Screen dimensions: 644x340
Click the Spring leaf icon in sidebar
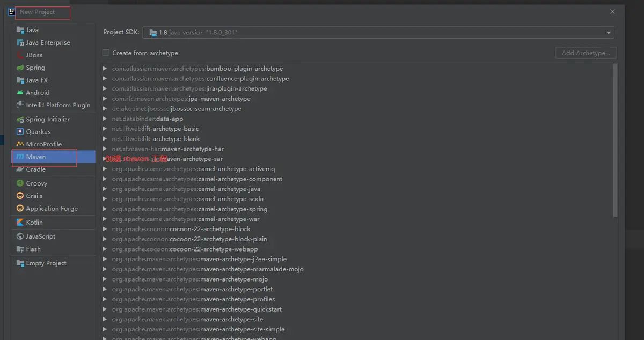click(x=20, y=68)
